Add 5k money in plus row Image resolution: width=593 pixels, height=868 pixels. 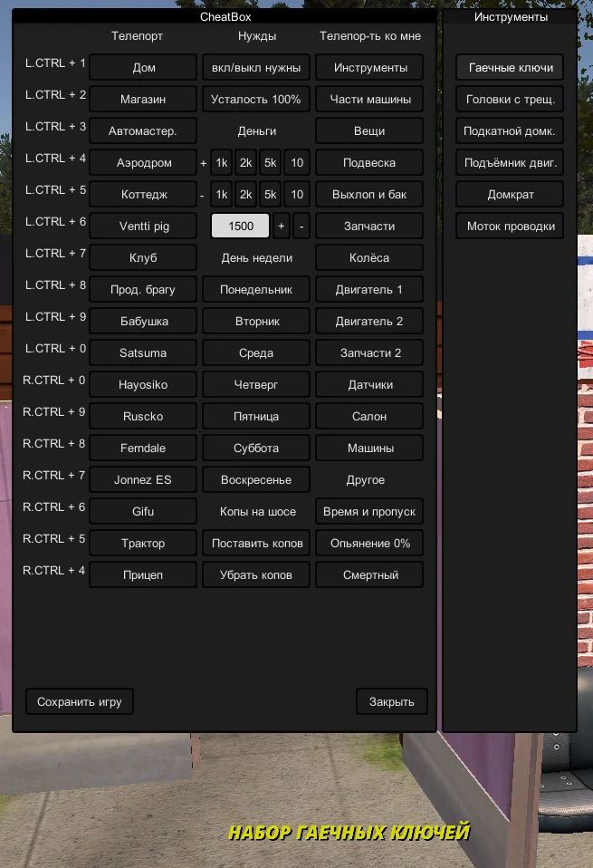click(270, 163)
